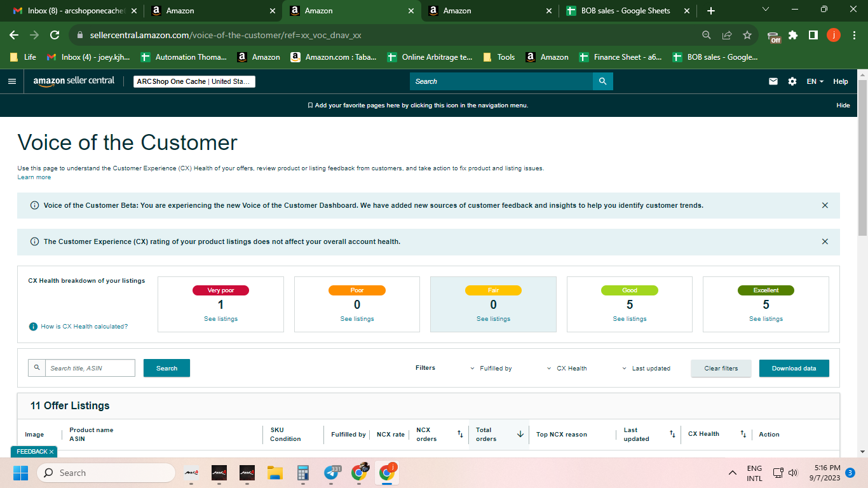Open the Seller Central hamburger navigation menu
Image resolution: width=868 pixels, height=488 pixels.
11,81
